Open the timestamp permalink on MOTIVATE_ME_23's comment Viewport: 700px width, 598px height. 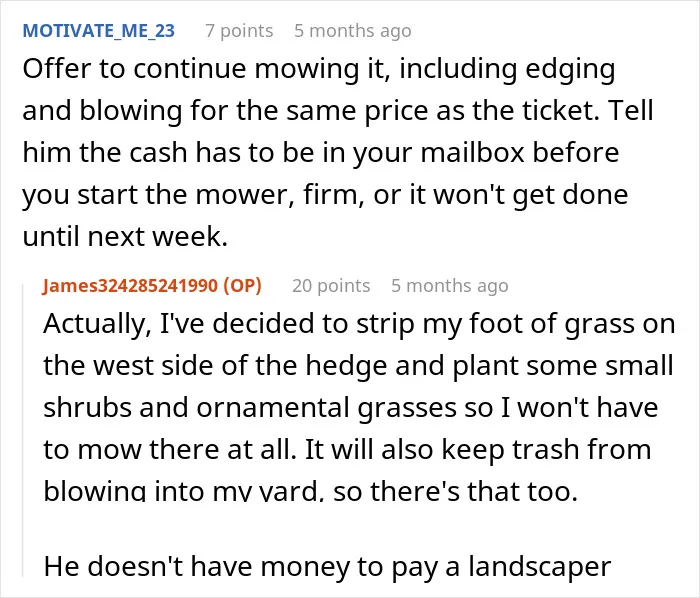pos(353,31)
